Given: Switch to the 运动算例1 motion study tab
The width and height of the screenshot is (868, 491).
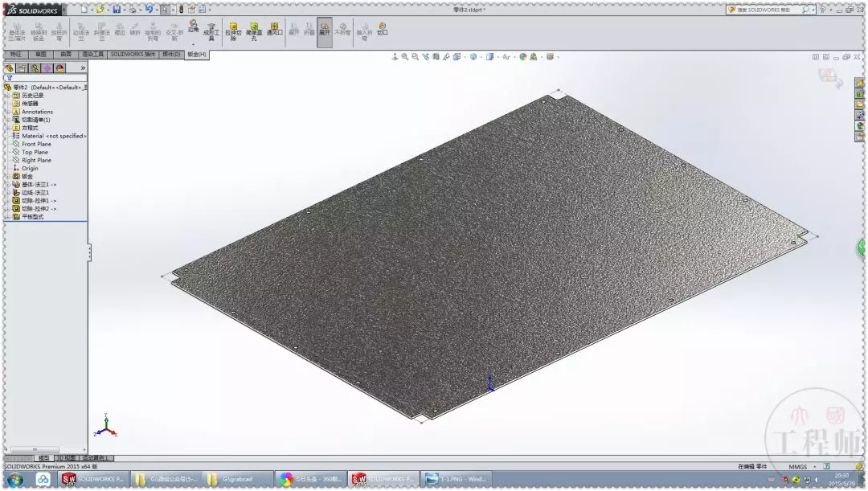Looking at the screenshot, I should pos(95,458).
